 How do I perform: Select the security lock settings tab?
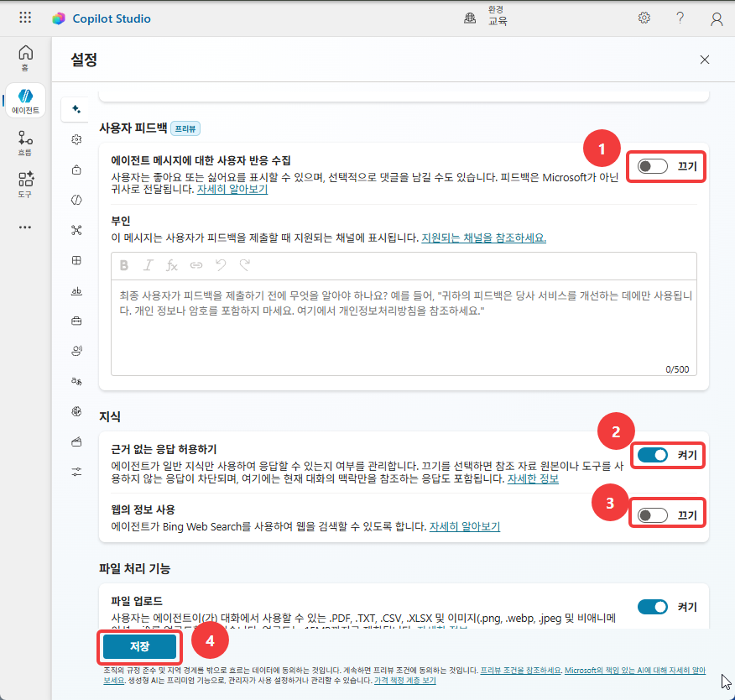point(76,170)
